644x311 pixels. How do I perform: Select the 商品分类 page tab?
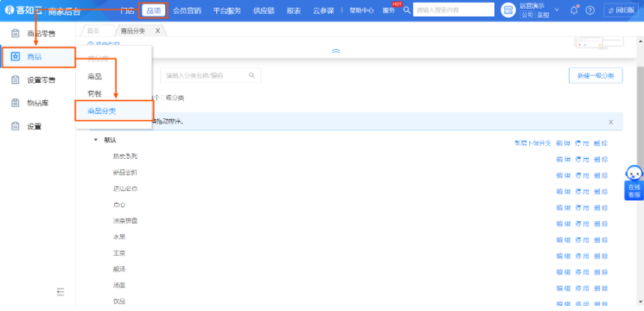click(132, 31)
